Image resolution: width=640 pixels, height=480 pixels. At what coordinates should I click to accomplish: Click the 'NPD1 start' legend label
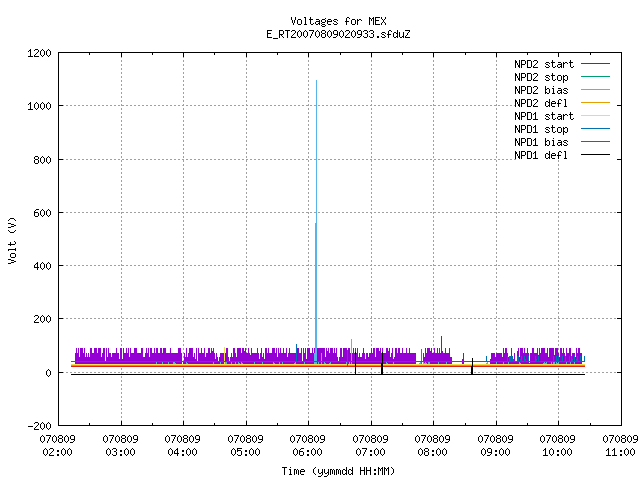(x=544, y=116)
